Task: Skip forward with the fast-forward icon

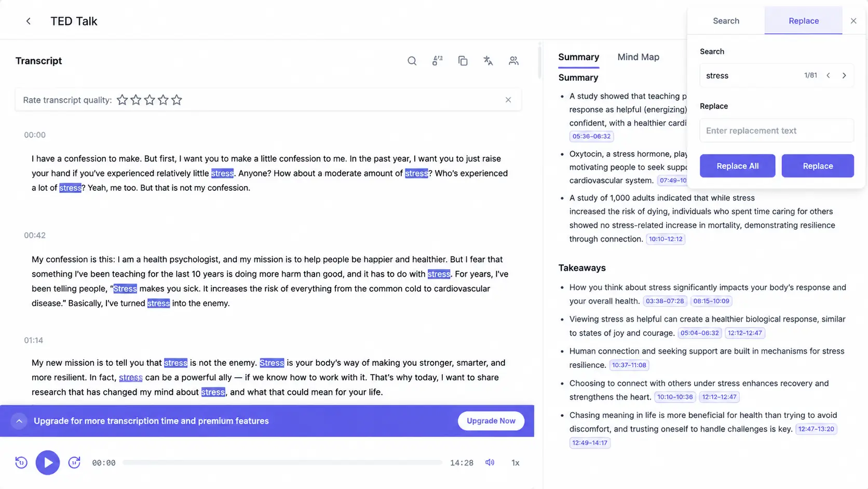Action: pyautogui.click(x=74, y=462)
